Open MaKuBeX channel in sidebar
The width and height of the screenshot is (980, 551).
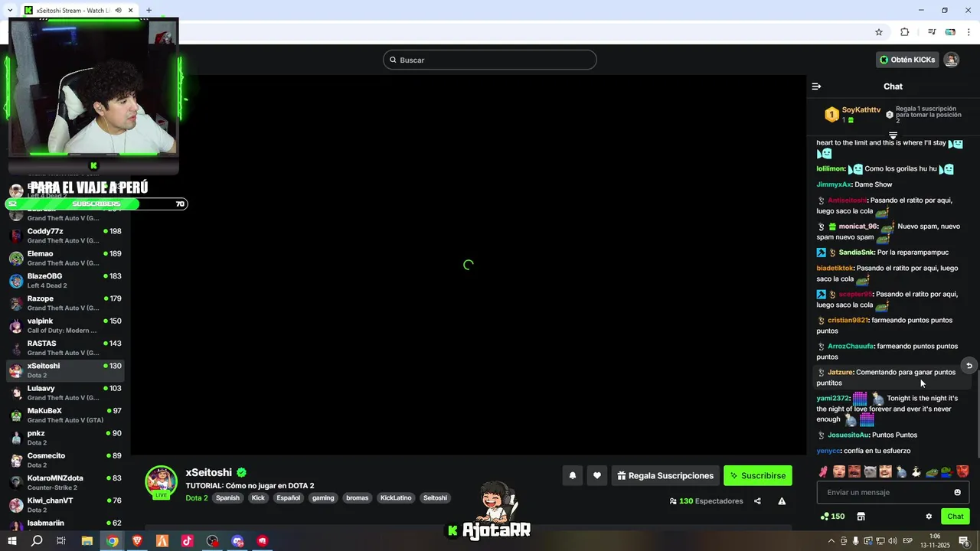click(x=65, y=415)
